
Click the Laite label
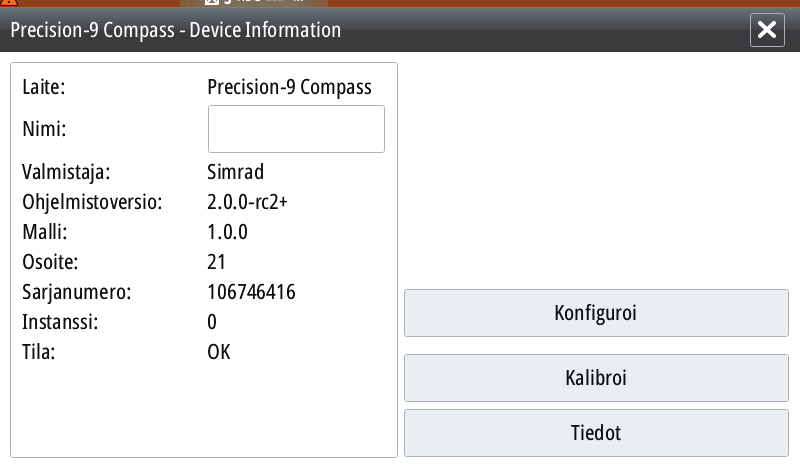43,87
